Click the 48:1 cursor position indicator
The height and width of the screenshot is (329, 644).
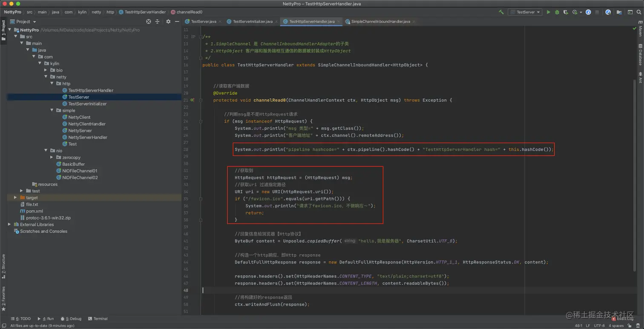[578, 326]
